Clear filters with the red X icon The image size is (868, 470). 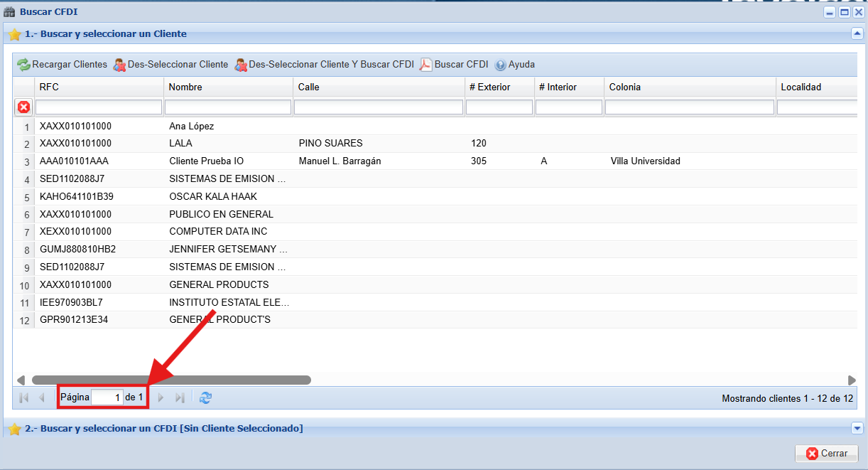23,107
